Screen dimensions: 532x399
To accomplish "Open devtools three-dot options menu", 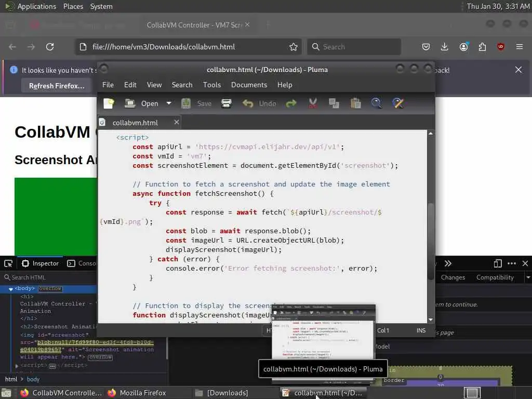I will click(512, 263).
